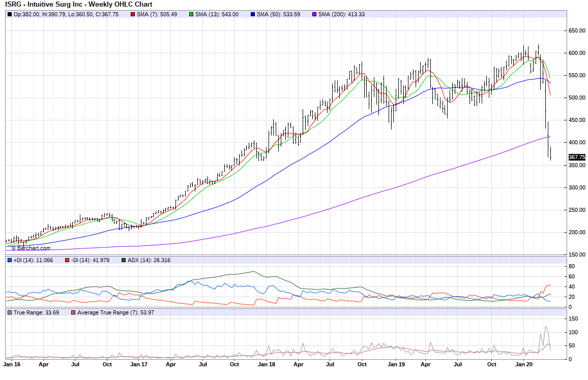This screenshot has width=588, height=380.
Task: Click the 367.75 current price tag
Action: pos(577,157)
